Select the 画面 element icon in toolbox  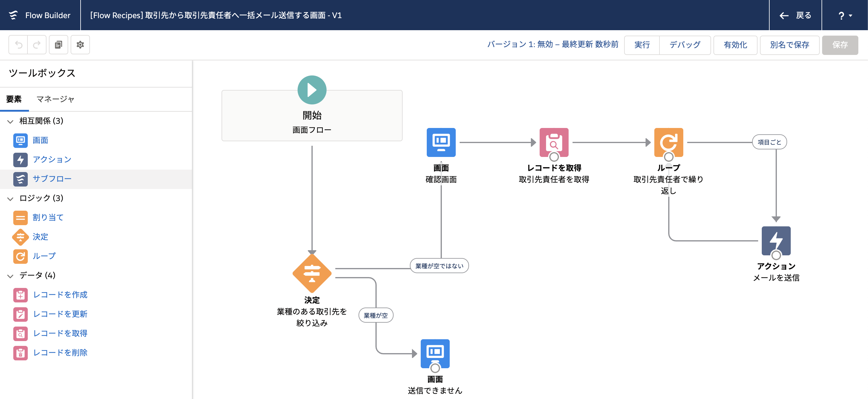(20, 140)
